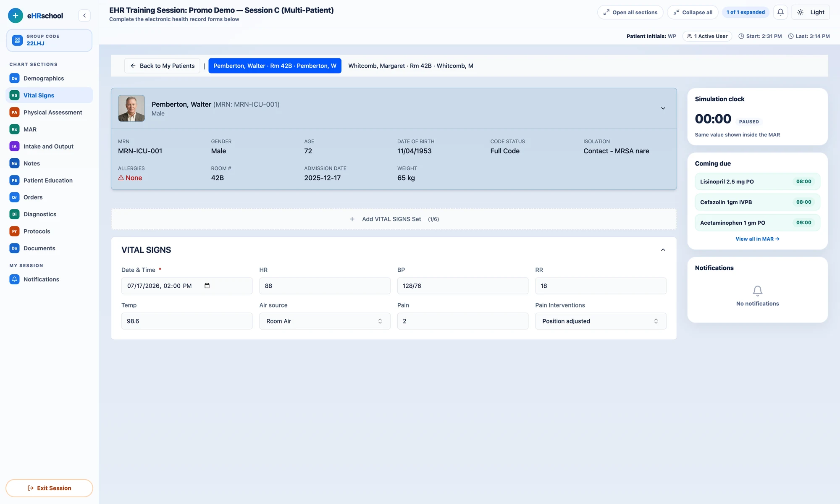Click the Last time clock icon
The width and height of the screenshot is (840, 504).
click(791, 36)
